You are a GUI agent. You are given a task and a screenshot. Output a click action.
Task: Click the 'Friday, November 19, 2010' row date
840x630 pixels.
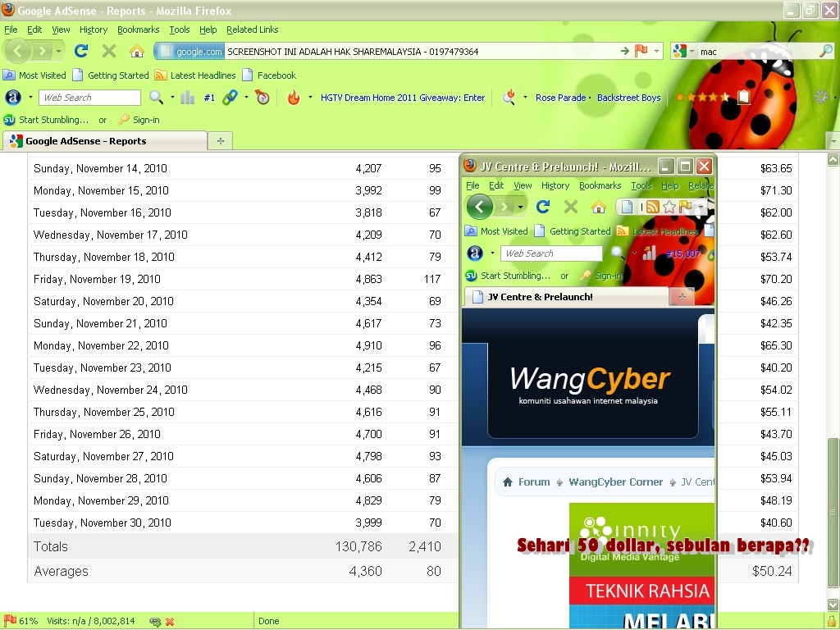point(97,279)
